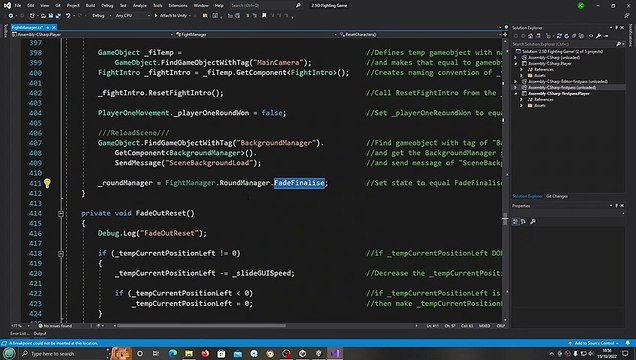
Task: Click the Preview Selected Items icon
Action: point(606,36)
